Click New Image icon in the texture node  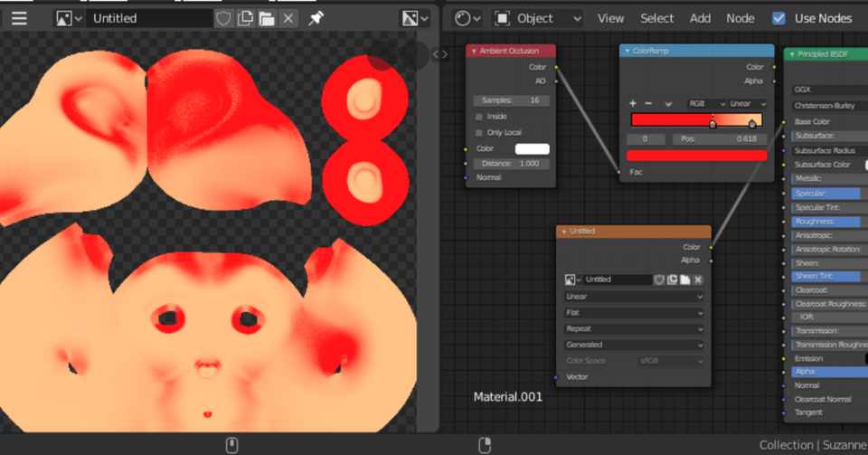tap(672, 280)
